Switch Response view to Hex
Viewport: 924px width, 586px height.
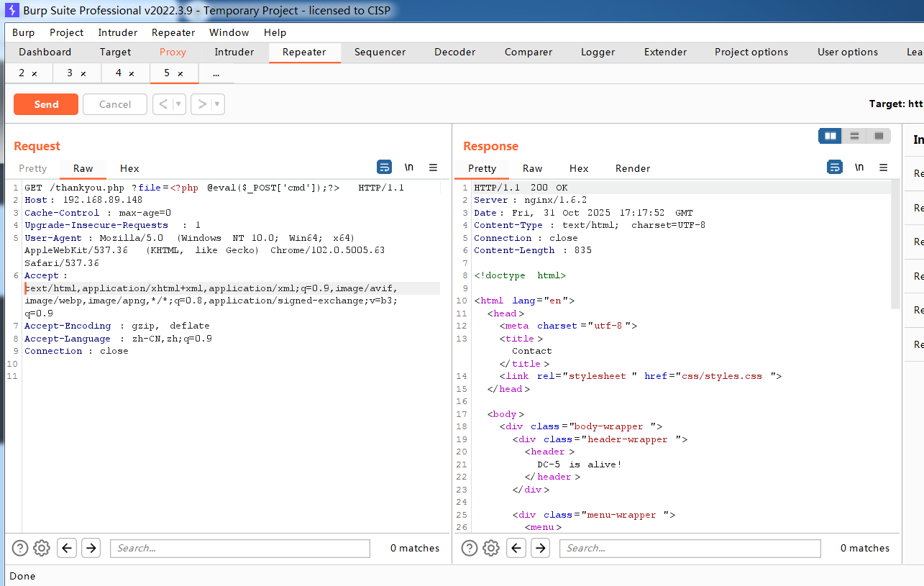coord(579,168)
